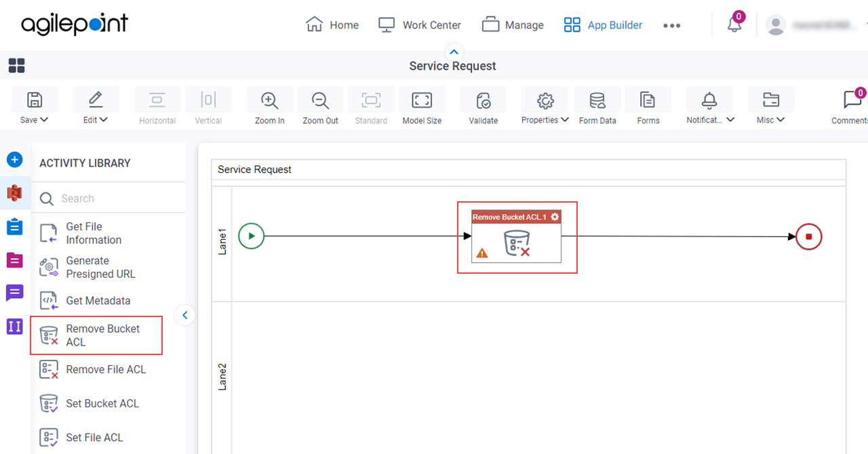The width and height of the screenshot is (868, 454).
Task: Select the Remove Bucket ACL.1 bucket icon on canvas
Action: coord(517,243)
